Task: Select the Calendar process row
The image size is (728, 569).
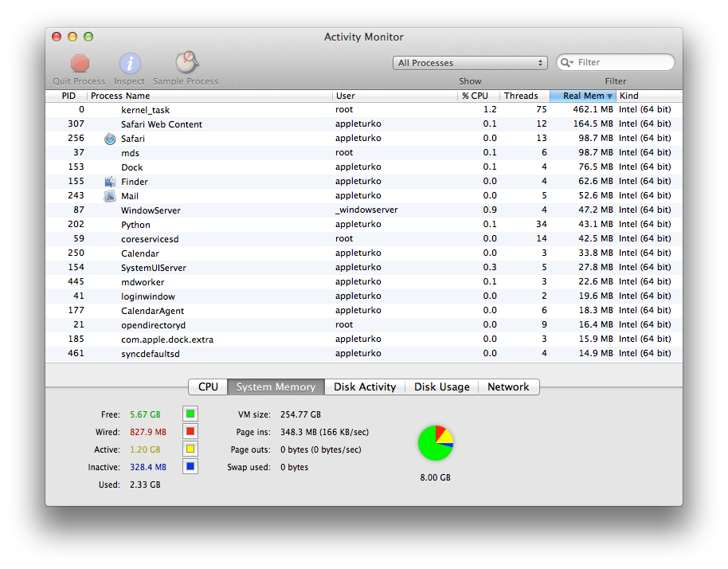Action: [x=363, y=253]
